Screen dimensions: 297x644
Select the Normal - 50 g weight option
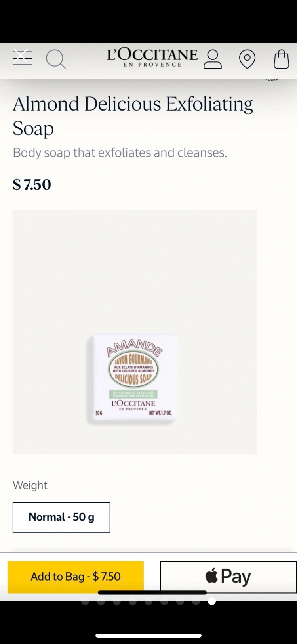tap(61, 517)
